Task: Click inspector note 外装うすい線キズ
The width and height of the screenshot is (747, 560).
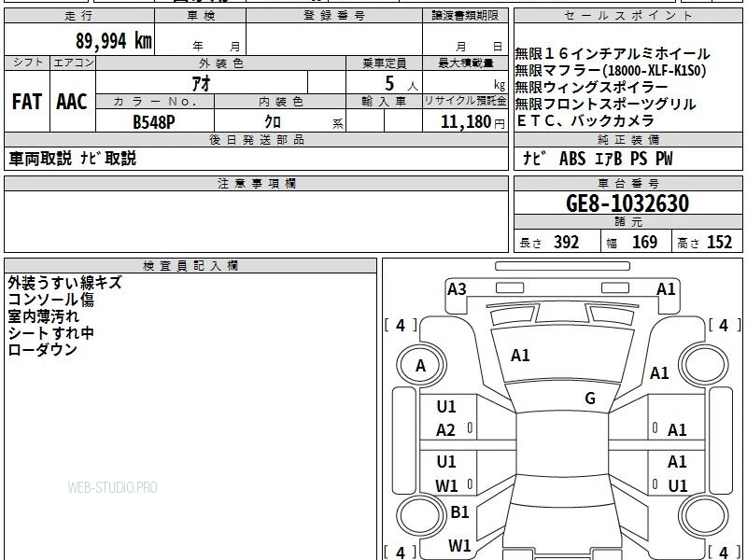Action: (x=64, y=283)
